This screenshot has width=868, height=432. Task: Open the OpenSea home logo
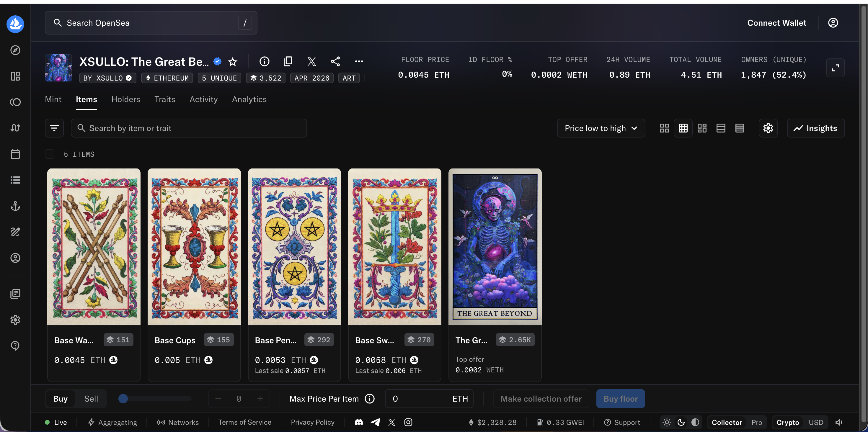15,24
